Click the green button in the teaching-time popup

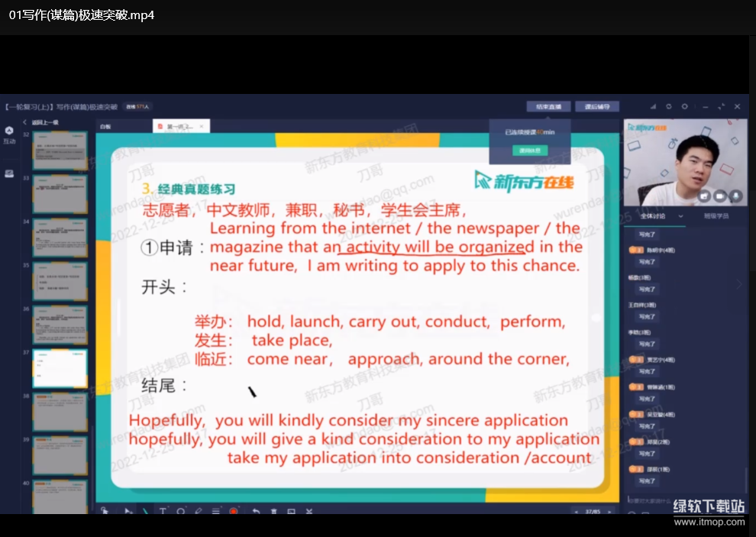[x=530, y=150]
